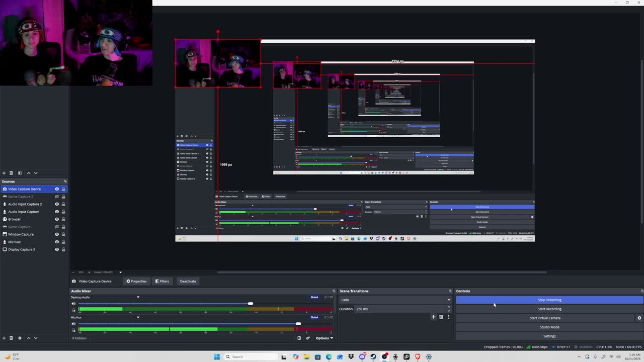
Task: Click the transition Duration input field
Action: pos(400,309)
